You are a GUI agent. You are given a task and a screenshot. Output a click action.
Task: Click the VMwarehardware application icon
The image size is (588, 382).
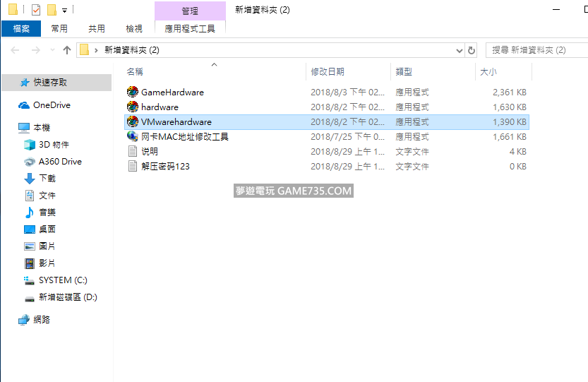133,121
